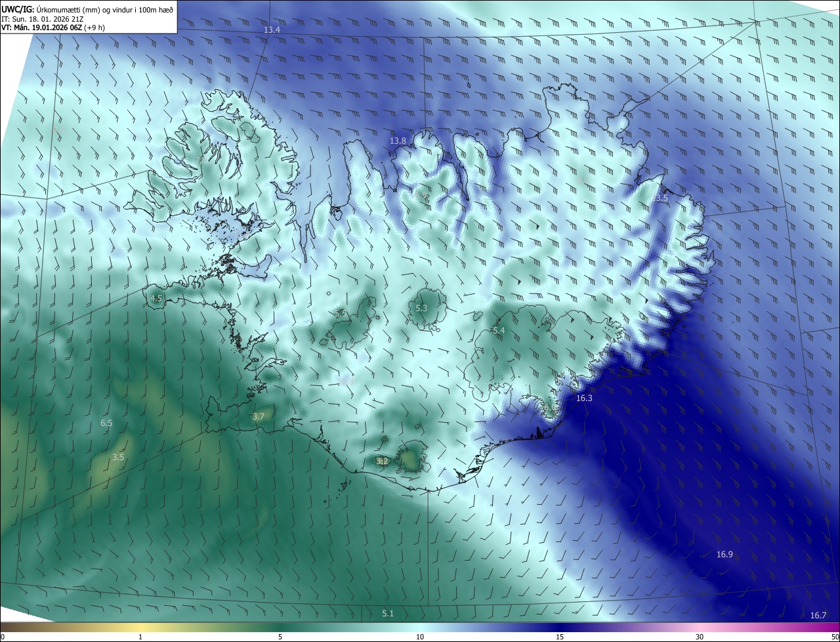The image size is (840, 642).
Task: Click the color scale tick label 0
Action: coord(3,637)
